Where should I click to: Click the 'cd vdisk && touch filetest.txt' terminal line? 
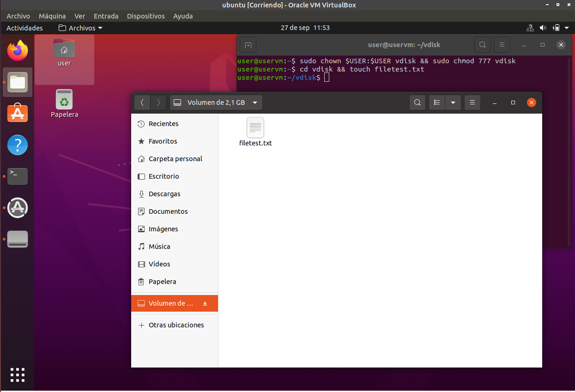pos(331,69)
